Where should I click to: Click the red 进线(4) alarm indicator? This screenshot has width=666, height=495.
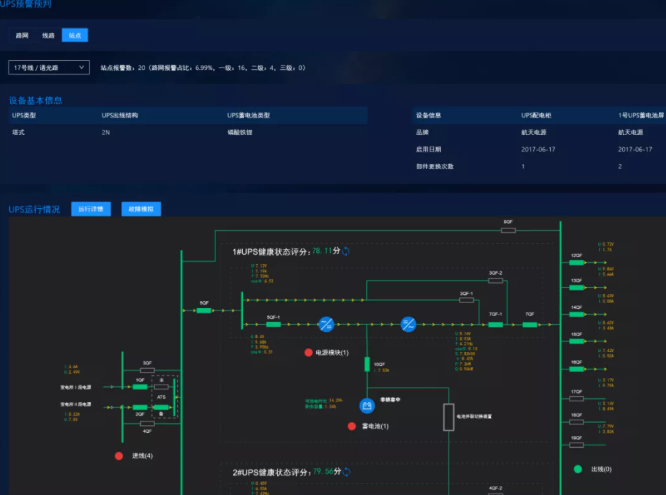118,456
